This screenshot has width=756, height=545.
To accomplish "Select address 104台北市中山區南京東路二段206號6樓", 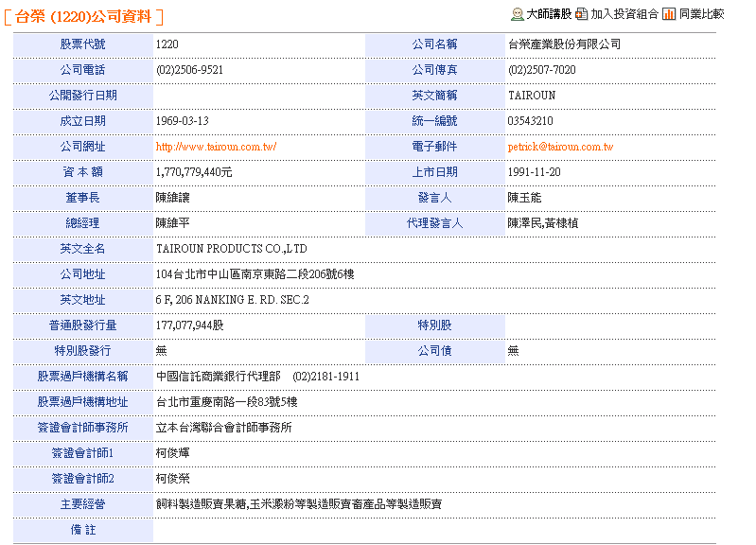I will coord(255,274).
